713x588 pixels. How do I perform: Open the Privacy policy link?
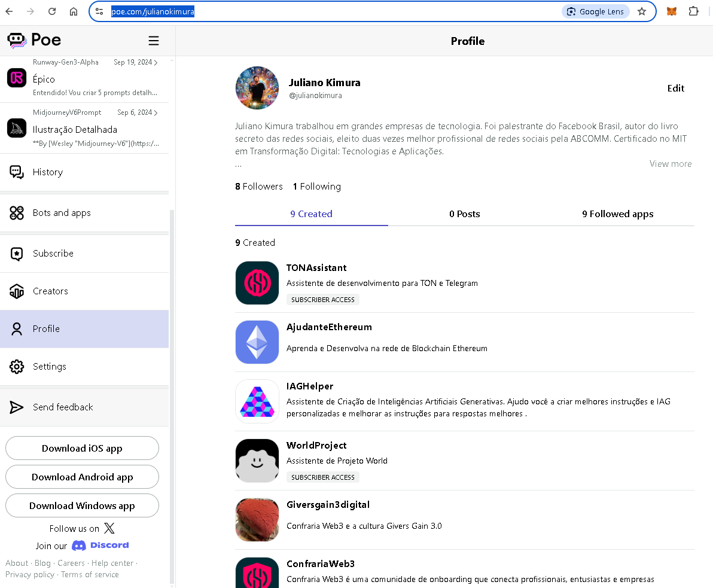pyautogui.click(x=30, y=574)
